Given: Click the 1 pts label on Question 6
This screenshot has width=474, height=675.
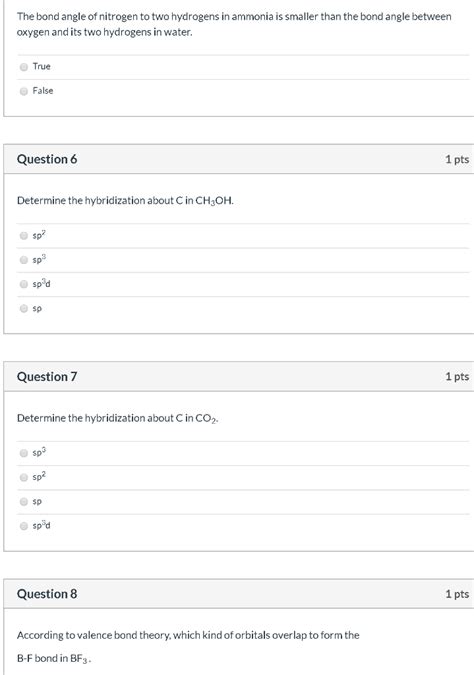Looking at the screenshot, I should coord(457,159).
